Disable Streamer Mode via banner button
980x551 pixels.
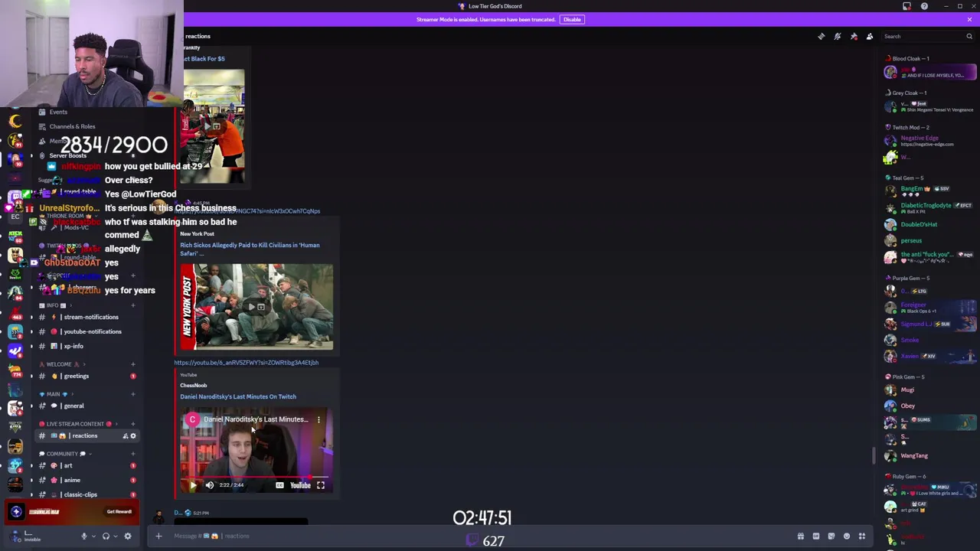click(572, 19)
